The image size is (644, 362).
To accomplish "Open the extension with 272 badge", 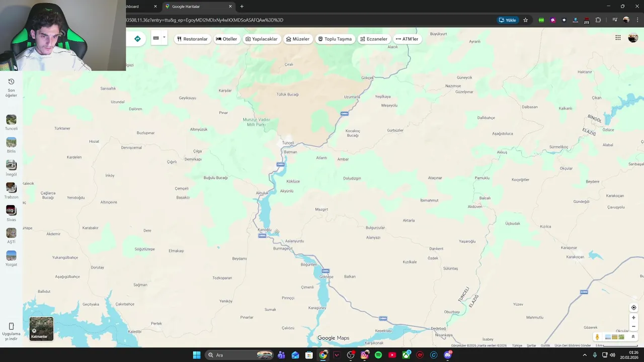I will point(587,20).
